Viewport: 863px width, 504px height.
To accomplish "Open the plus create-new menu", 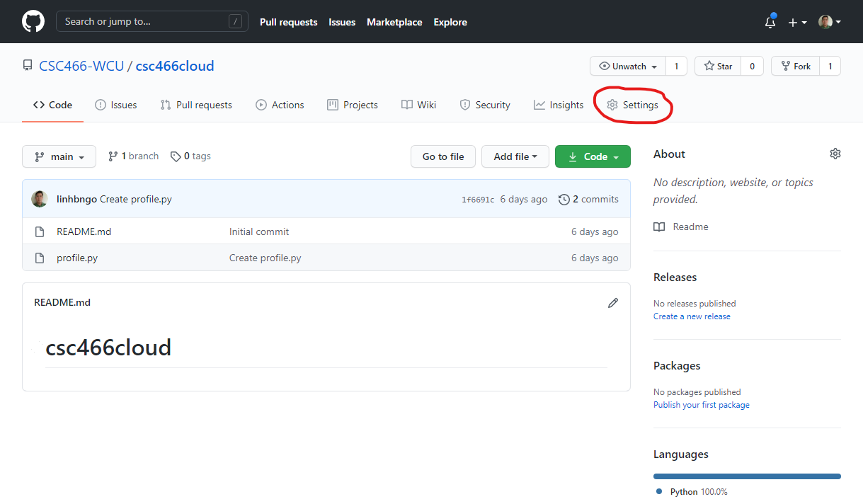I will [x=797, y=23].
